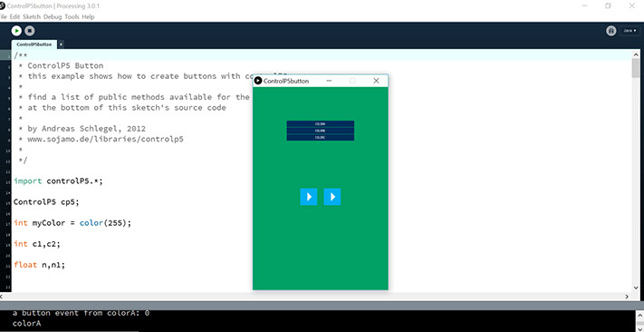
Task: Open the Help menu
Action: 88,17
